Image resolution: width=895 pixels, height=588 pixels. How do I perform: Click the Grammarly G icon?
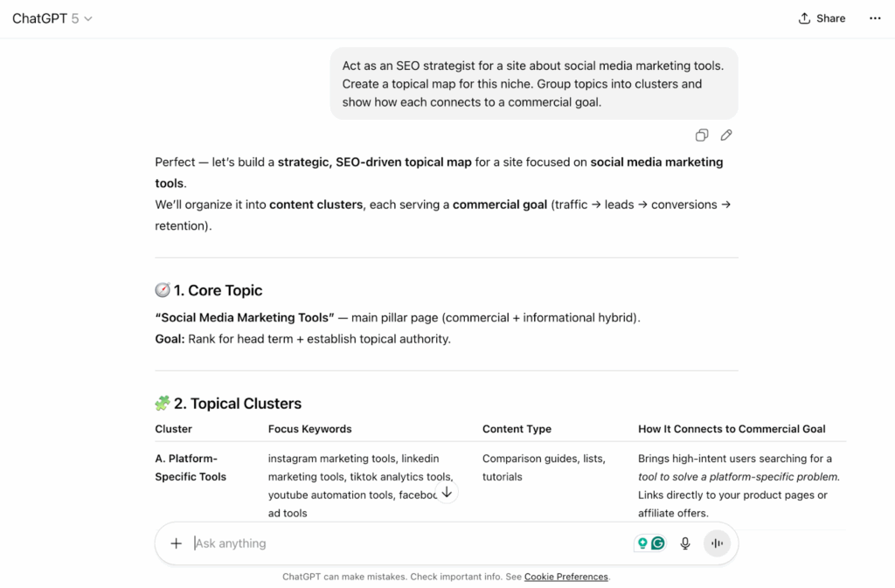point(658,543)
